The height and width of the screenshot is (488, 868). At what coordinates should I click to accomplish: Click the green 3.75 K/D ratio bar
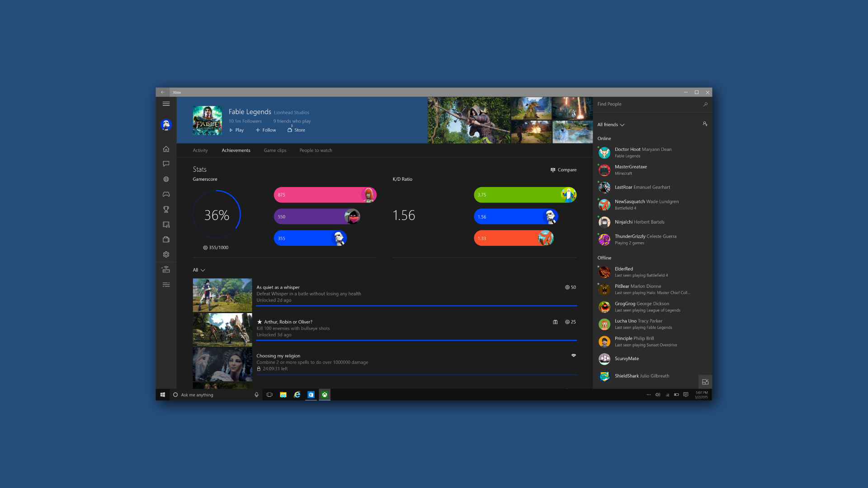tap(525, 195)
